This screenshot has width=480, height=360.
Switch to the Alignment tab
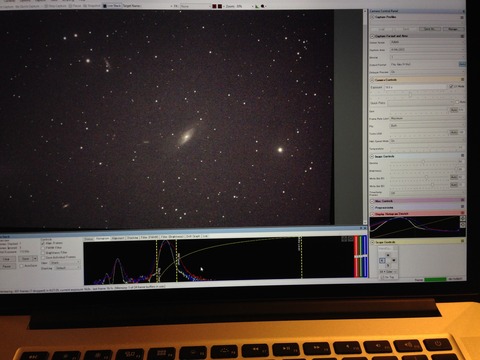(118, 238)
